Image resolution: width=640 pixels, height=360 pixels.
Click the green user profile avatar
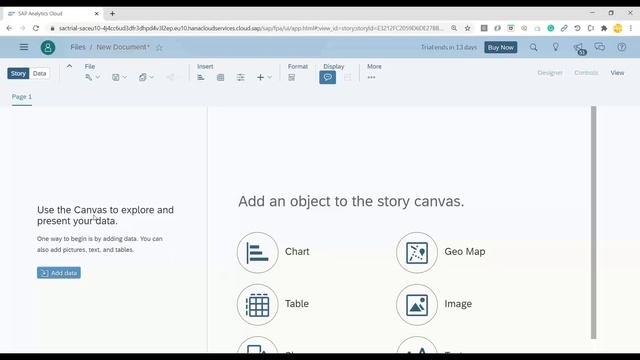coord(48,48)
